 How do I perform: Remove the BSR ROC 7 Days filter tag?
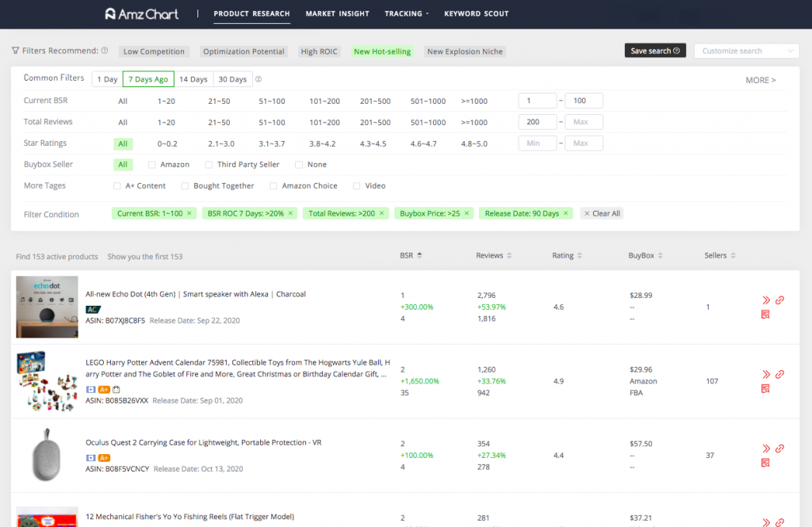[x=290, y=213]
